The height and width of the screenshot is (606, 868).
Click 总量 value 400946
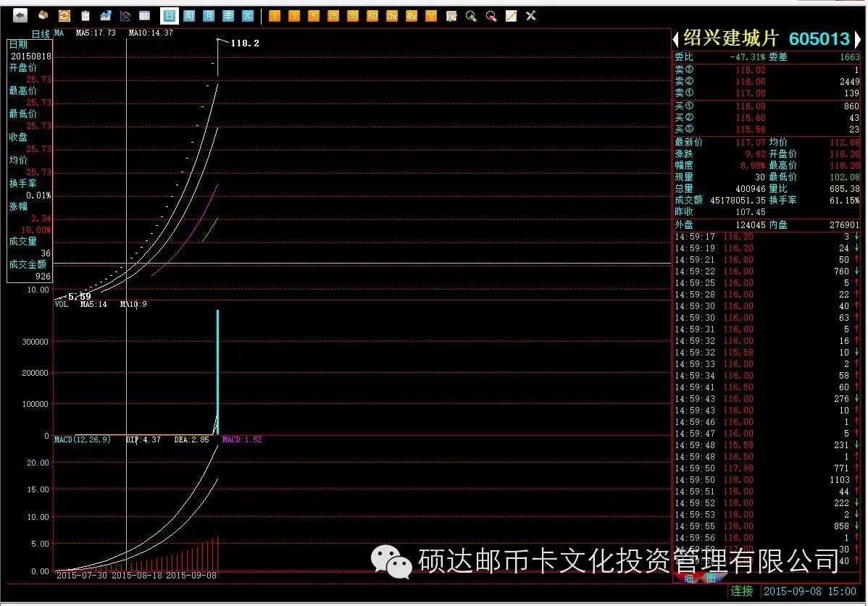750,189
